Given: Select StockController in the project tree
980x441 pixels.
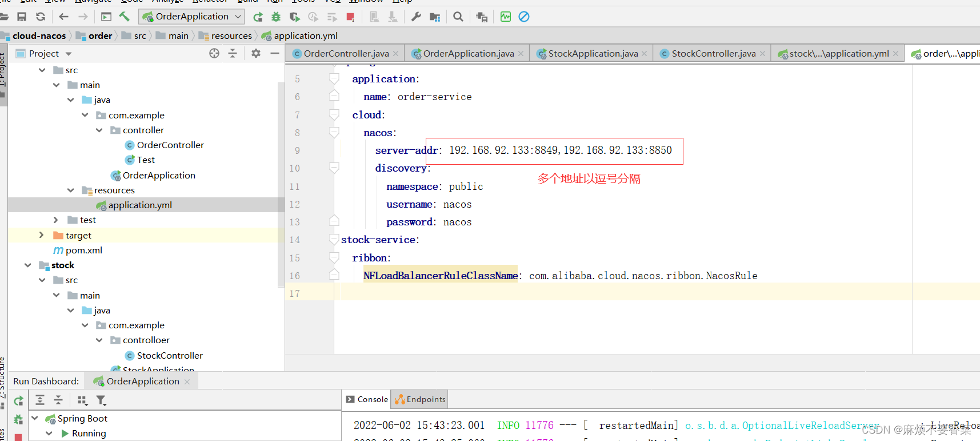Looking at the screenshot, I should tap(170, 355).
